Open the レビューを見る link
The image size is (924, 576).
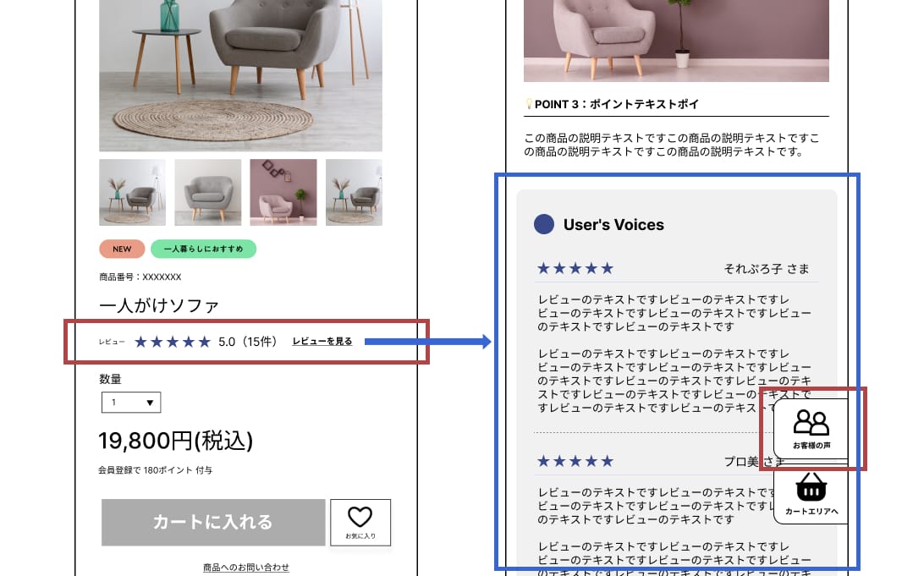322,342
